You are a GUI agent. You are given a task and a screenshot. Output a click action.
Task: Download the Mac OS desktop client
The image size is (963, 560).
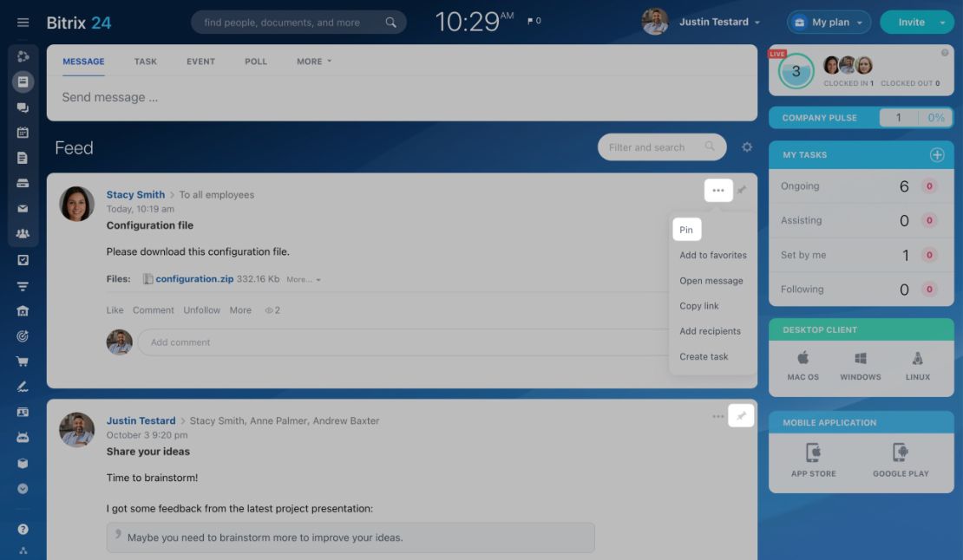(x=803, y=366)
